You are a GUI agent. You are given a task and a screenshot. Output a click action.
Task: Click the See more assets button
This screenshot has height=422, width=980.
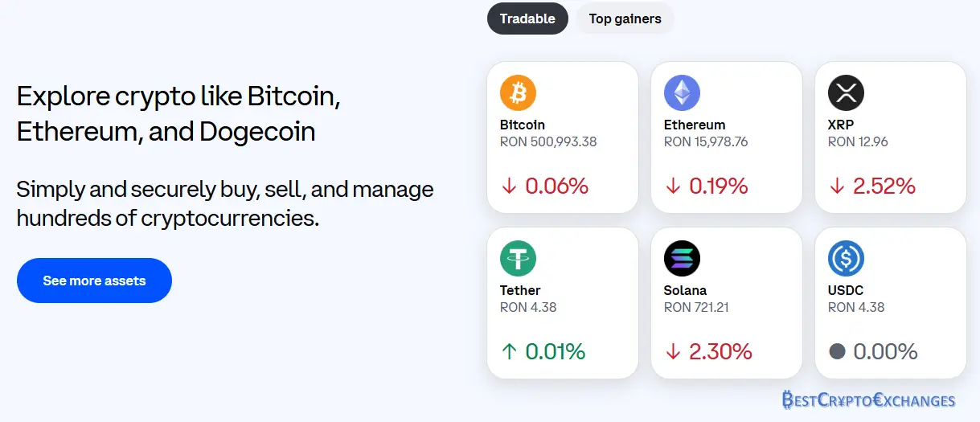[x=94, y=281]
